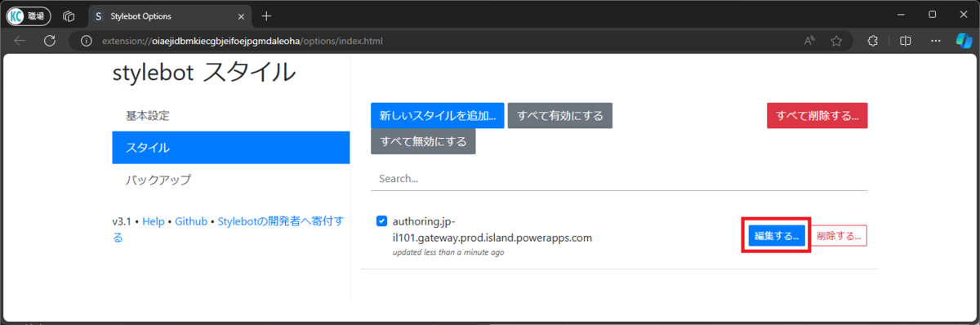Open the Help link

click(x=154, y=221)
